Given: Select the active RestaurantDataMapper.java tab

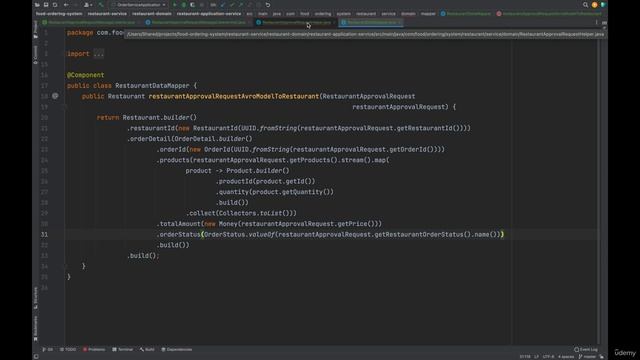Looking at the screenshot, I should pyautogui.click(x=371, y=22).
